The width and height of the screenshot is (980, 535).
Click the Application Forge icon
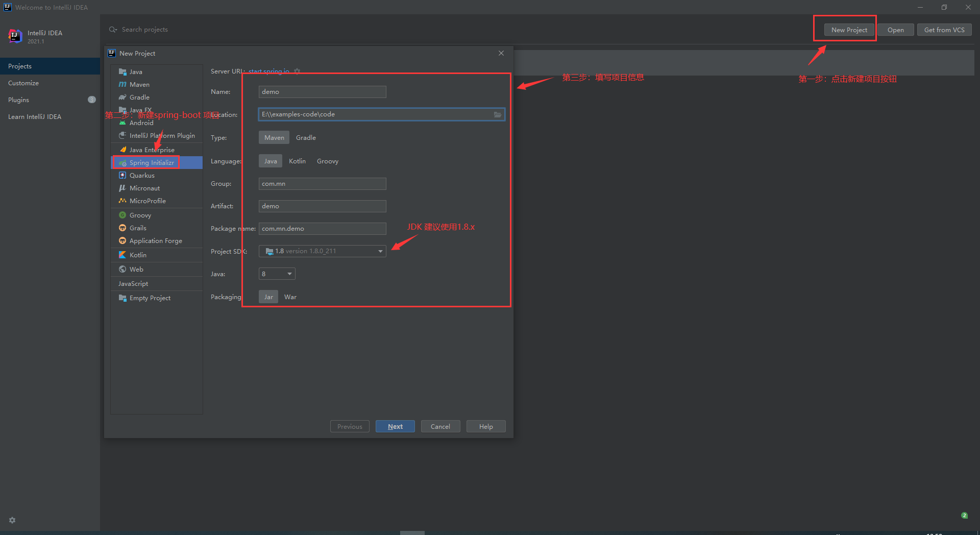click(122, 241)
